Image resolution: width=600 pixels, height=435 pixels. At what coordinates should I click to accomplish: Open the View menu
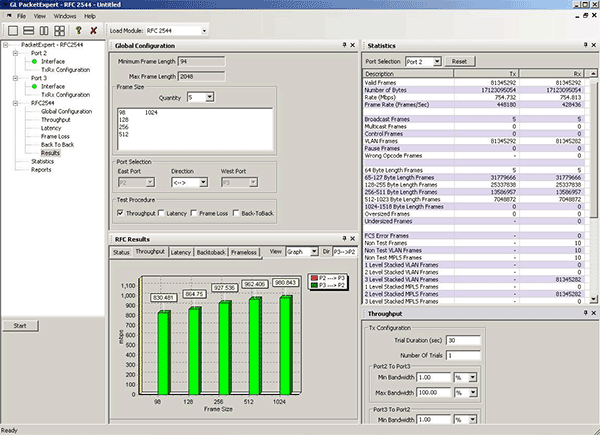39,16
